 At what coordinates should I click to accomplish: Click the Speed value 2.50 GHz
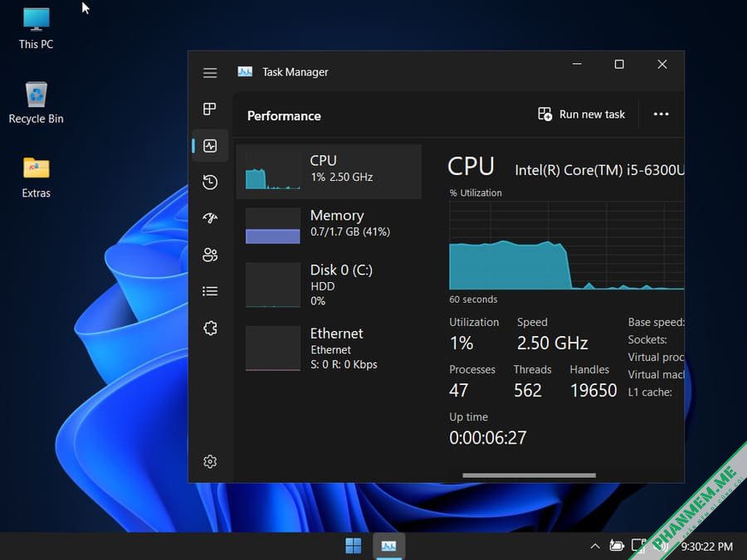click(553, 343)
